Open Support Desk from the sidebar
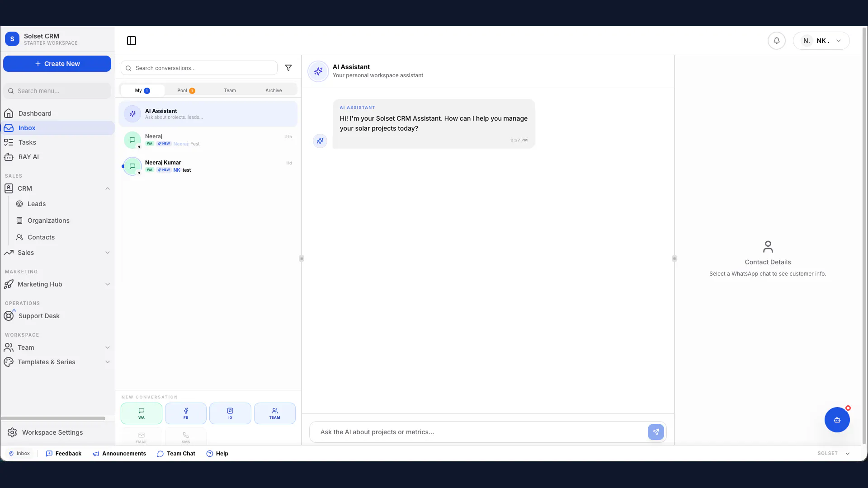The width and height of the screenshot is (868, 488). click(57, 316)
